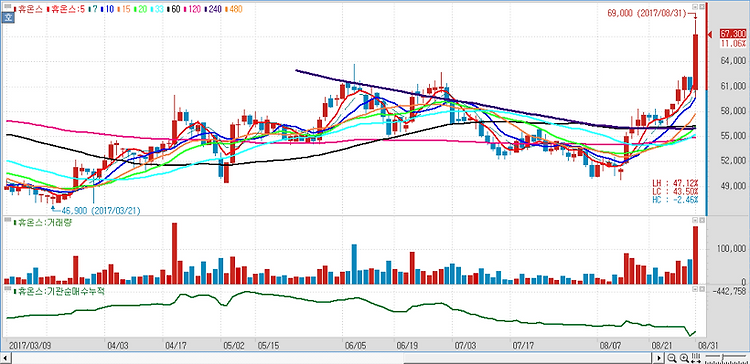750x364 pixels.
Task: Click the tallest April 17 volume bar
Action: [x=175, y=254]
